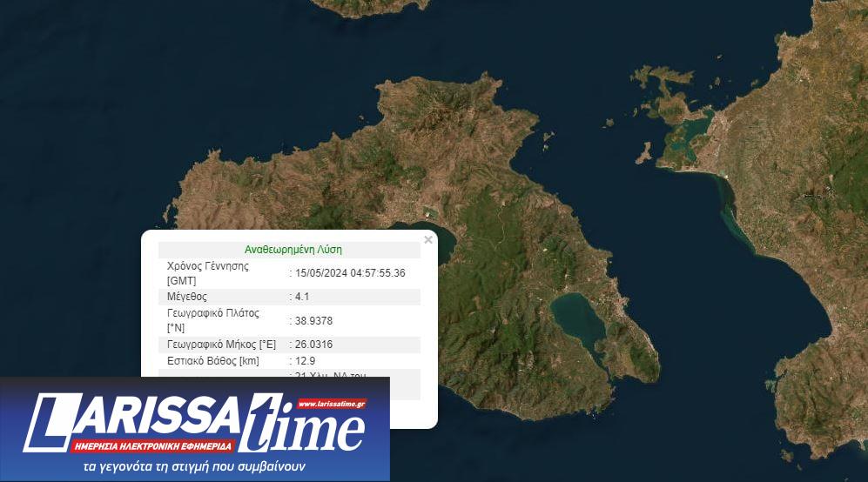Open the www.larissatime.gr red link badge
Viewport: 868px width, 482px height.
point(332,404)
